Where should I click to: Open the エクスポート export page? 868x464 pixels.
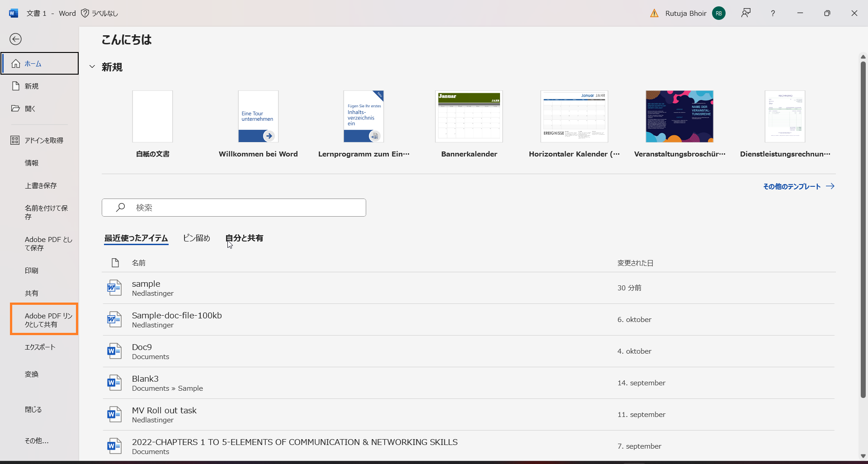point(40,347)
